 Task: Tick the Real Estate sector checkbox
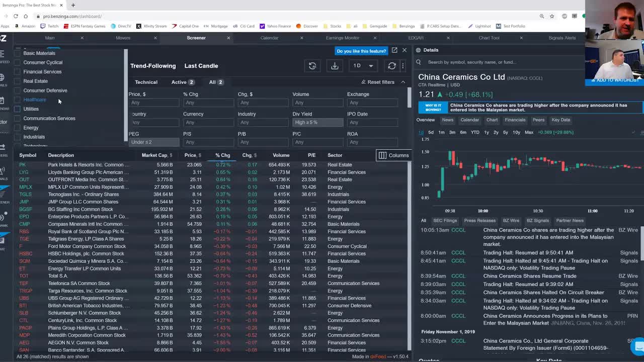coord(18,81)
